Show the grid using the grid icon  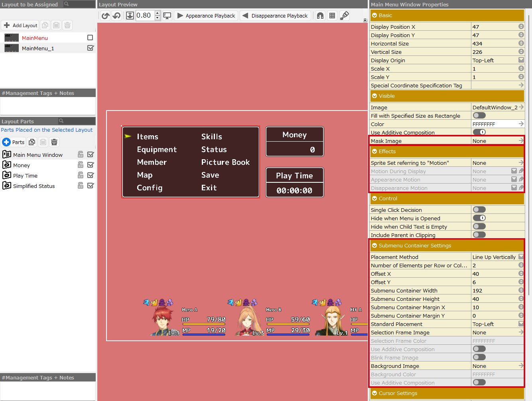[332, 16]
